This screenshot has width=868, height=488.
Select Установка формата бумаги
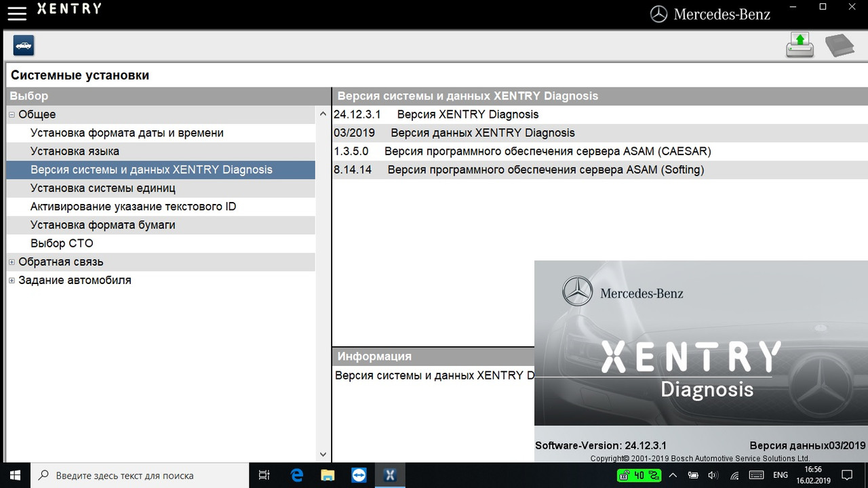tap(161, 224)
